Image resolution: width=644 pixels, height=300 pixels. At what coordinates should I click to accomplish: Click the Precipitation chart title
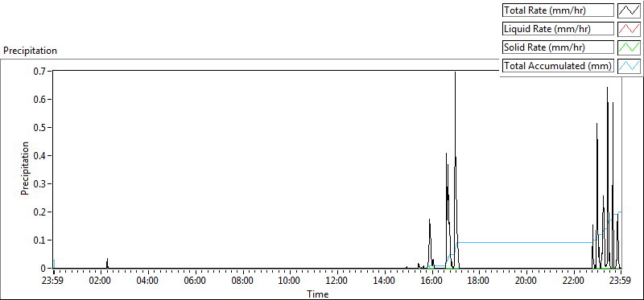click(x=30, y=51)
